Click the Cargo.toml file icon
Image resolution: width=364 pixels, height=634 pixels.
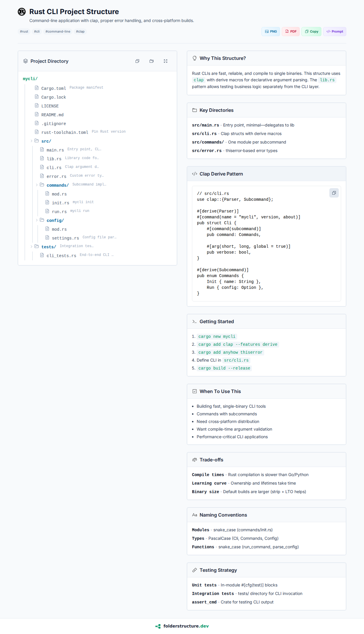37,88
